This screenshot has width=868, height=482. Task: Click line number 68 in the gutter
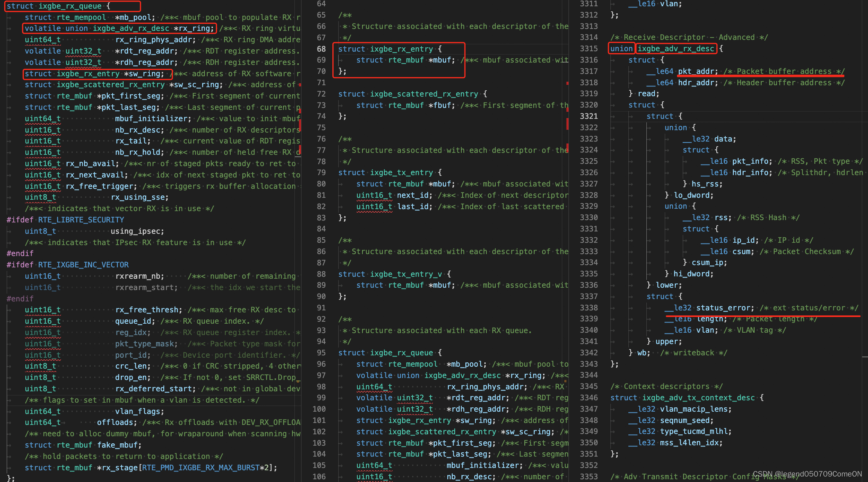321,49
